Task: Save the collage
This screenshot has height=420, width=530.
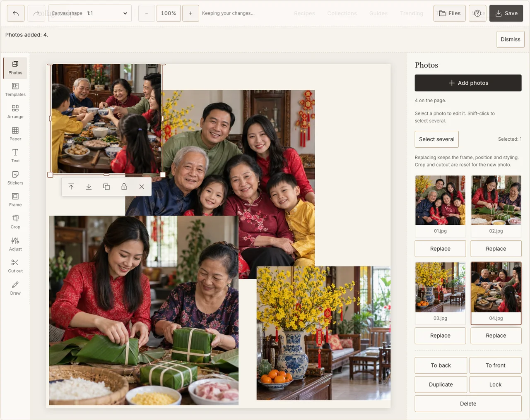Action: 506,13
